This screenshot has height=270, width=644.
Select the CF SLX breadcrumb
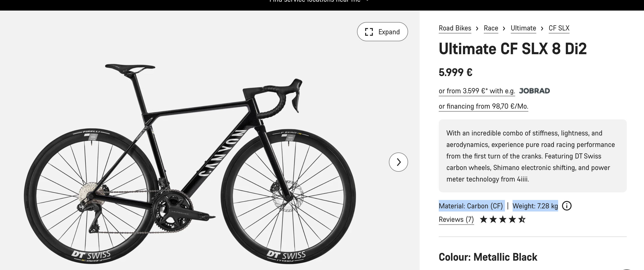click(559, 28)
